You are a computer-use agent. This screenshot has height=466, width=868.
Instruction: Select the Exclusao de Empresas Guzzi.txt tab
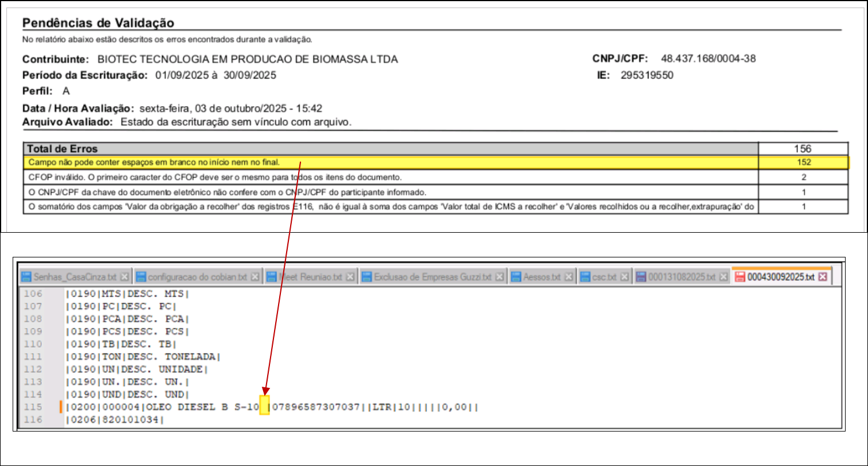point(433,277)
